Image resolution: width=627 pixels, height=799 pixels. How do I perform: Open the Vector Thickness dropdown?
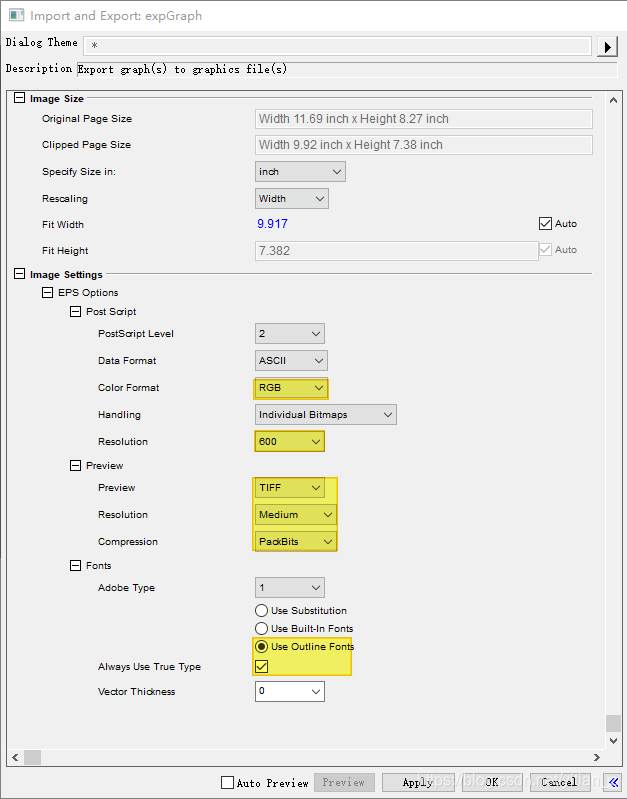click(290, 691)
